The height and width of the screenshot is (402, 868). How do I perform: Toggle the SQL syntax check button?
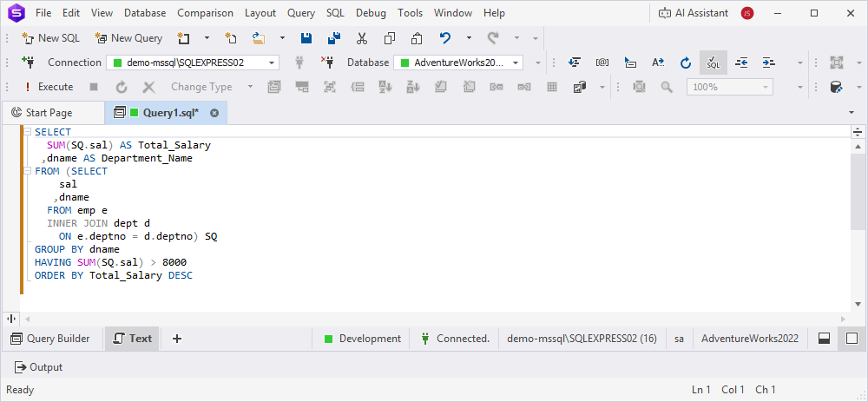tap(713, 63)
